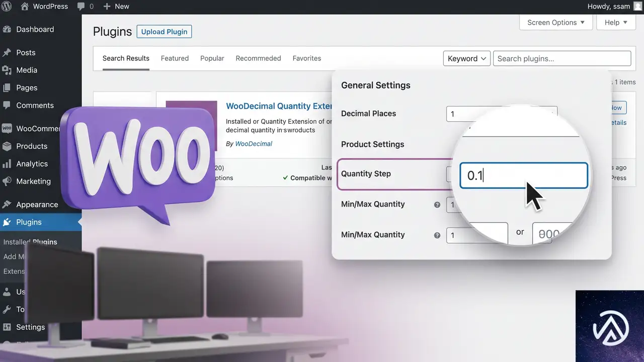Open the Analytics bar chart icon
644x362 pixels.
7,163
